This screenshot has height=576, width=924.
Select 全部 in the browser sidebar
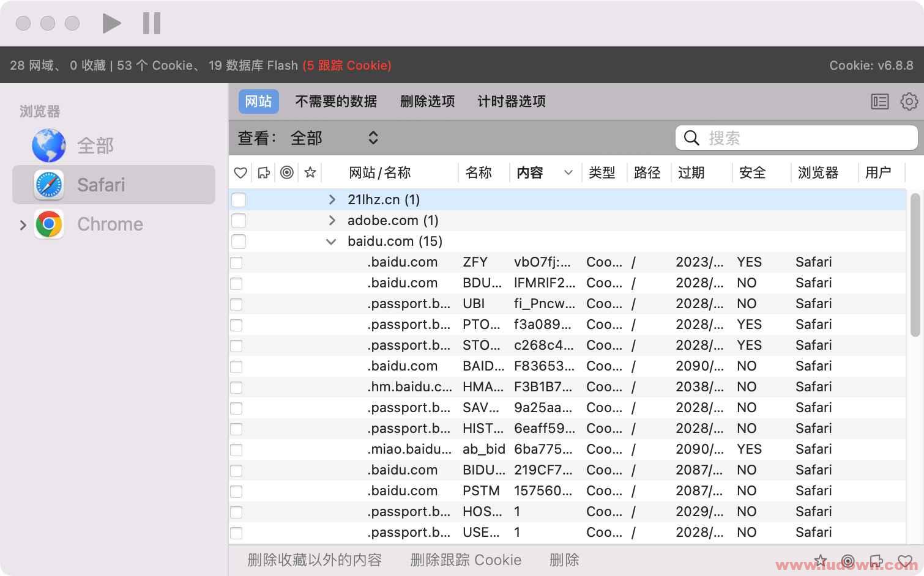pos(95,146)
